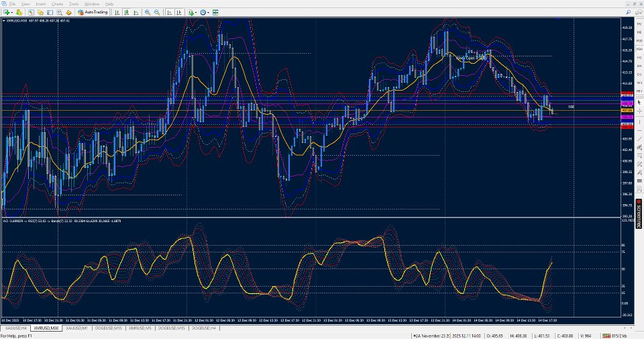The image size is (644, 339).
Task: Open the Insert menu
Action: click(x=41, y=4)
